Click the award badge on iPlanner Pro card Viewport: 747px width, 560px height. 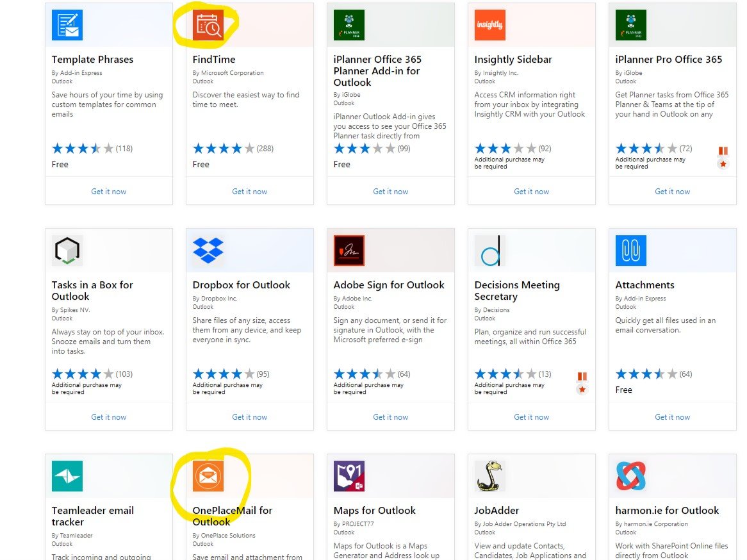723,158
